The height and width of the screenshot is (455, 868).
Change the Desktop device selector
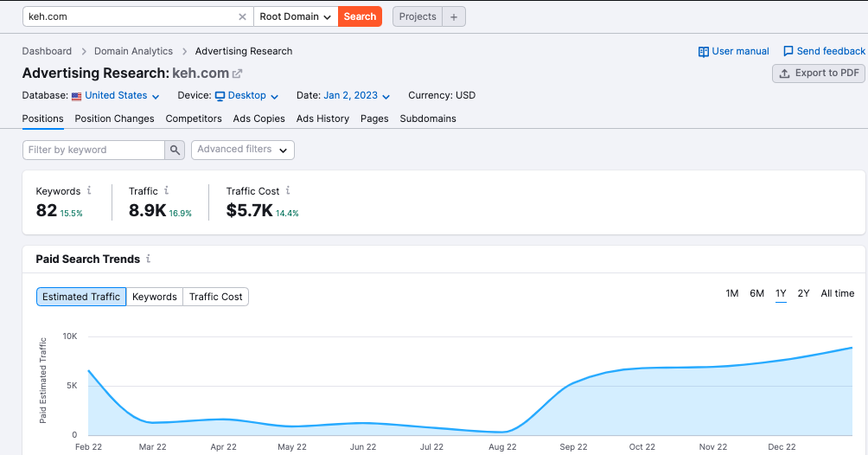(x=247, y=95)
